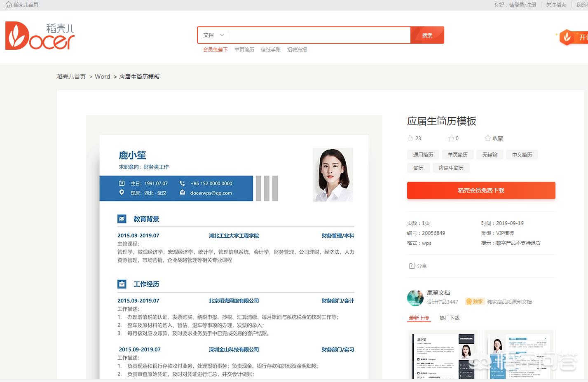
Task: Select the 简历 tag
Action: [x=419, y=168]
